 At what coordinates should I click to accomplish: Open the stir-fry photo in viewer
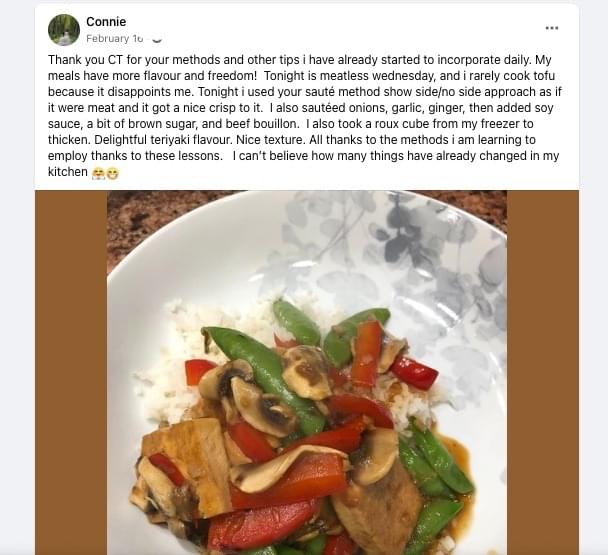tap(307, 372)
